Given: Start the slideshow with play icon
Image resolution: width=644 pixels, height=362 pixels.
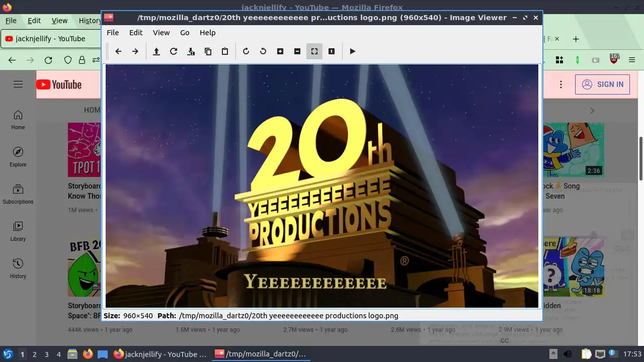Looking at the screenshot, I should coord(353,51).
